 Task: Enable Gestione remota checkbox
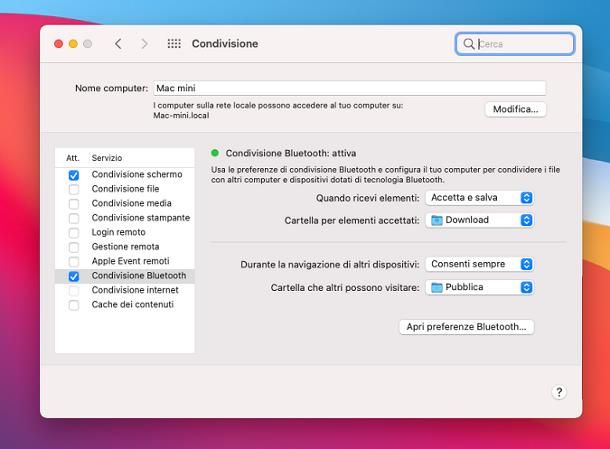pos(74,247)
